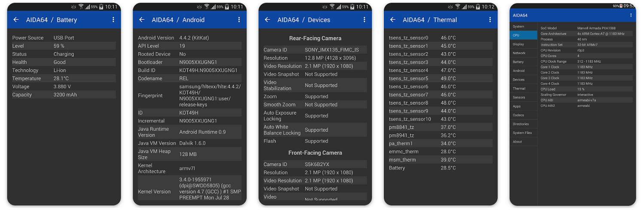Open overflow menu on Battery screen
Image resolution: width=644 pixels, height=213 pixels.
click(x=113, y=20)
